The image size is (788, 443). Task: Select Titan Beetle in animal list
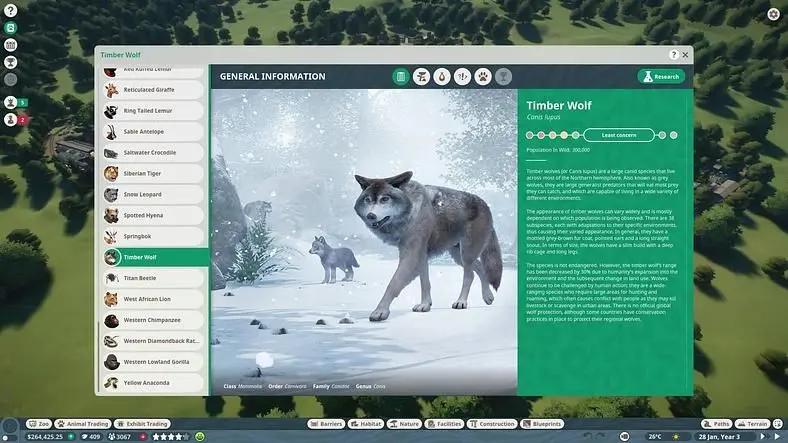click(x=153, y=278)
